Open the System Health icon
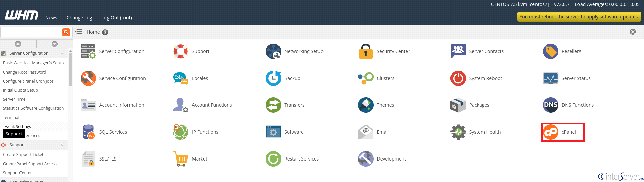 point(458,132)
